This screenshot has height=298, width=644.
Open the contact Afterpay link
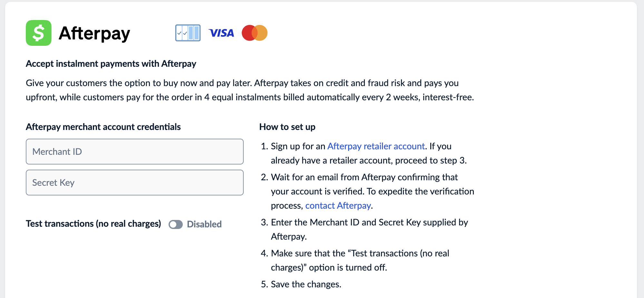click(x=338, y=206)
